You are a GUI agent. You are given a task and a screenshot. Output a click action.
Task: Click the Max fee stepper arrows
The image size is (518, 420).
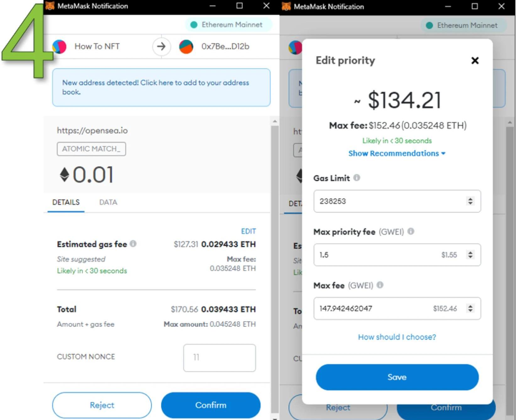click(x=470, y=308)
